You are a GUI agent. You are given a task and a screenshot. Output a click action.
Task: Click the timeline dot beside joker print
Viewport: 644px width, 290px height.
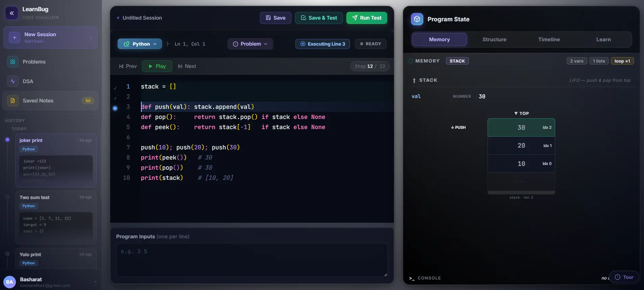click(7, 140)
